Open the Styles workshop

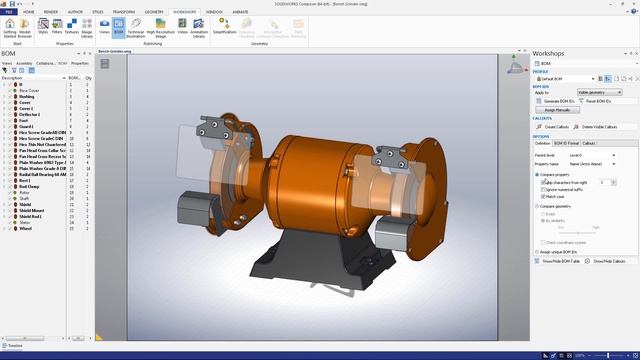[x=43, y=26]
